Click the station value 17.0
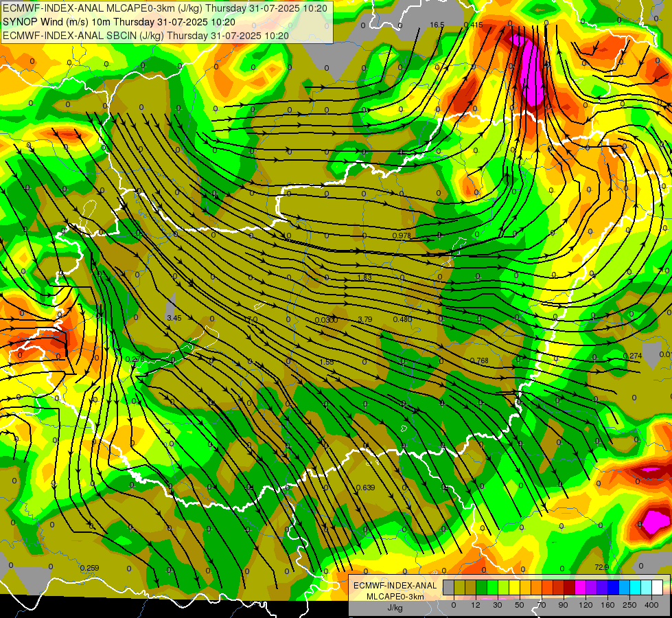 (251, 319)
